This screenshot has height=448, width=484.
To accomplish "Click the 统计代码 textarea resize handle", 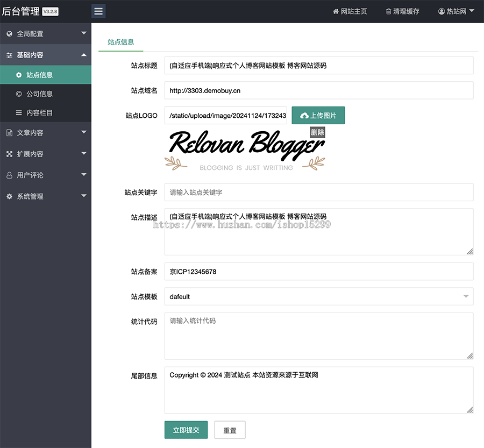I will point(470,355).
